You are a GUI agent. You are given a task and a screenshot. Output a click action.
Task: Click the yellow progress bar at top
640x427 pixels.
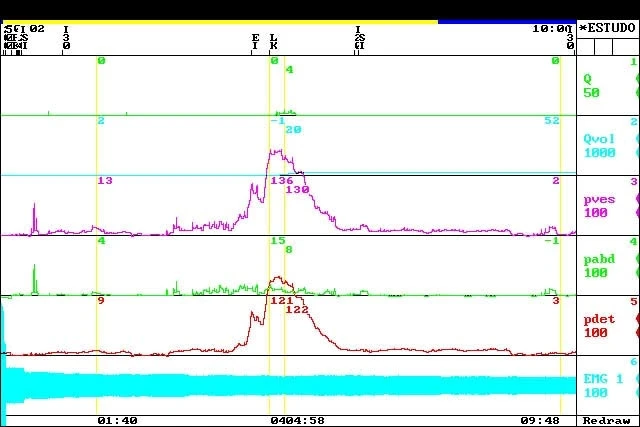[x=220, y=21]
